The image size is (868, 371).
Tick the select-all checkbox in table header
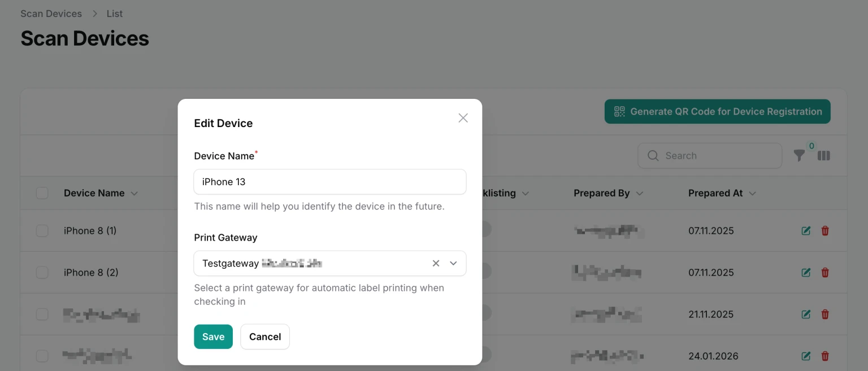click(42, 193)
